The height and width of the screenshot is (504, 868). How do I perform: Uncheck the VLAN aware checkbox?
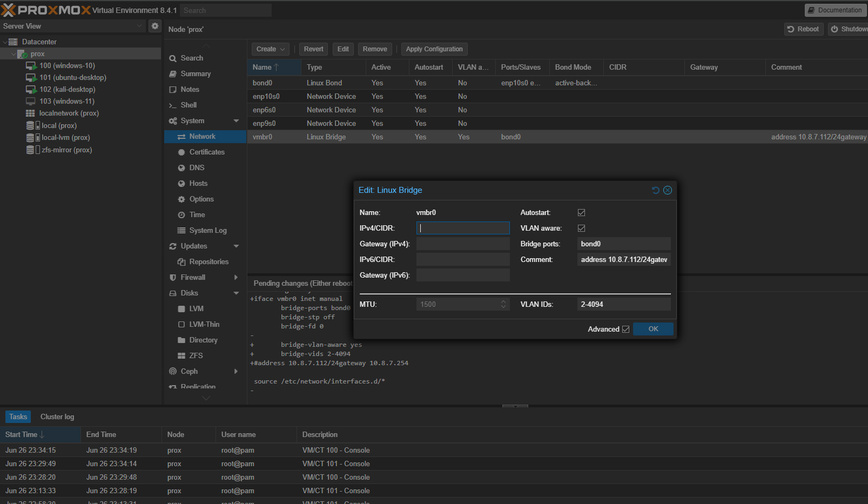click(x=581, y=228)
